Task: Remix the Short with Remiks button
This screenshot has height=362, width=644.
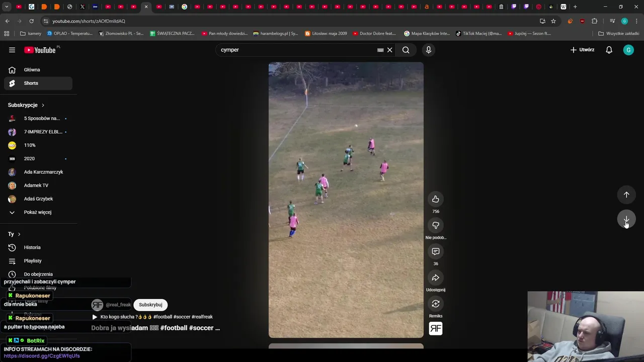Action: coord(436,304)
